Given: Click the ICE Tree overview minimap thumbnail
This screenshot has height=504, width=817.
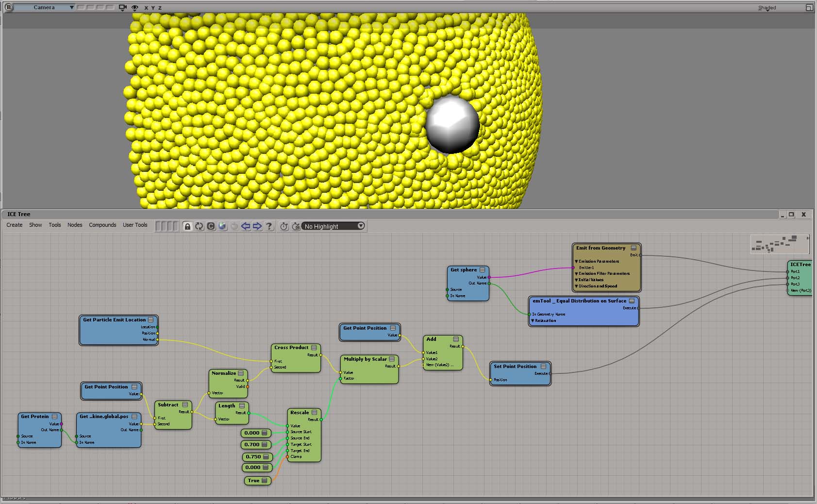Looking at the screenshot, I should (780, 244).
